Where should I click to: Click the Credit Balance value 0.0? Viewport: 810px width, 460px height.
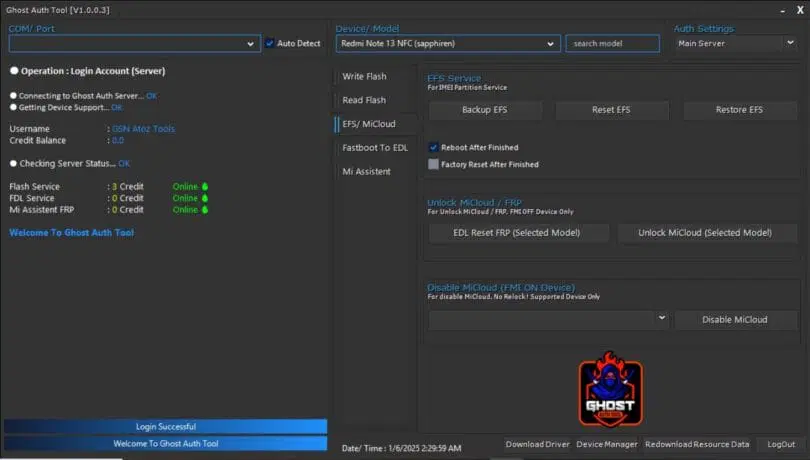click(118, 141)
